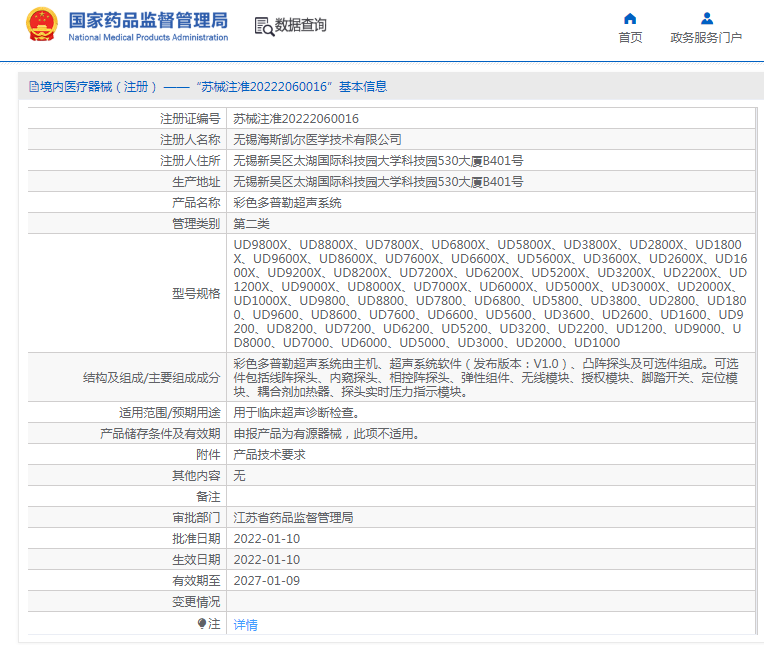Click the 审批部门 row label
This screenshot has height=645, width=764.
(196, 517)
